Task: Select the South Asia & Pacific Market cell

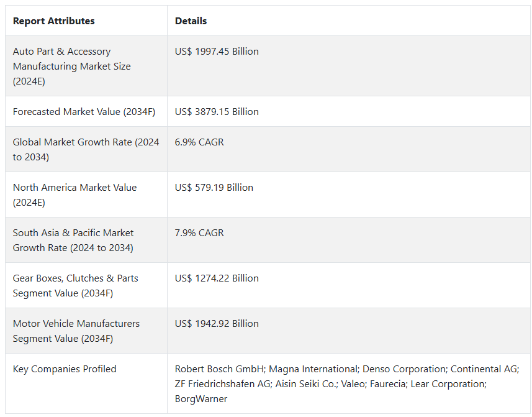Action: [x=73, y=240]
